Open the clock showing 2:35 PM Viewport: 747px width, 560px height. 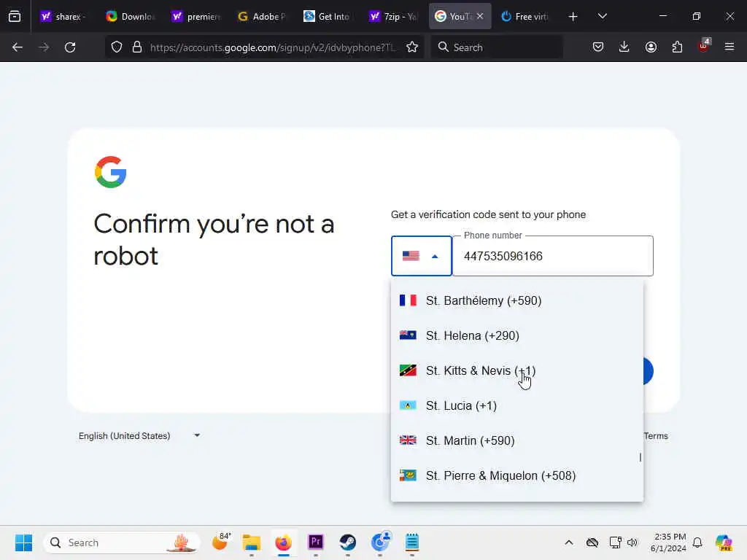pos(668,542)
